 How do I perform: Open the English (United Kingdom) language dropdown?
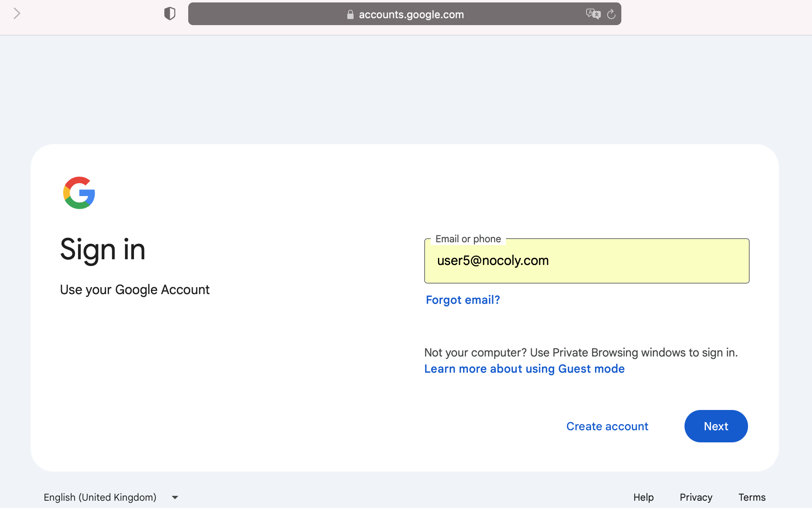click(x=111, y=497)
